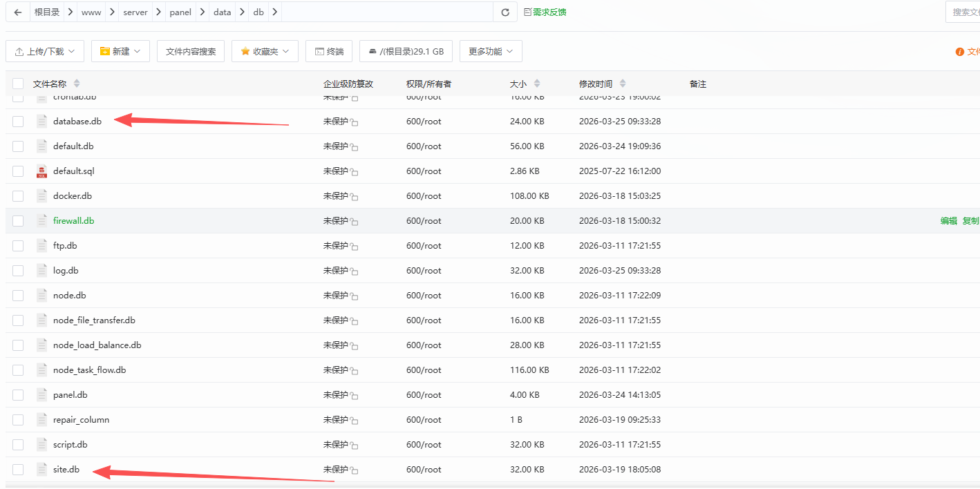The height and width of the screenshot is (489, 980).
Task: Click 编辑 on the firewall.db row
Action: click(x=948, y=220)
